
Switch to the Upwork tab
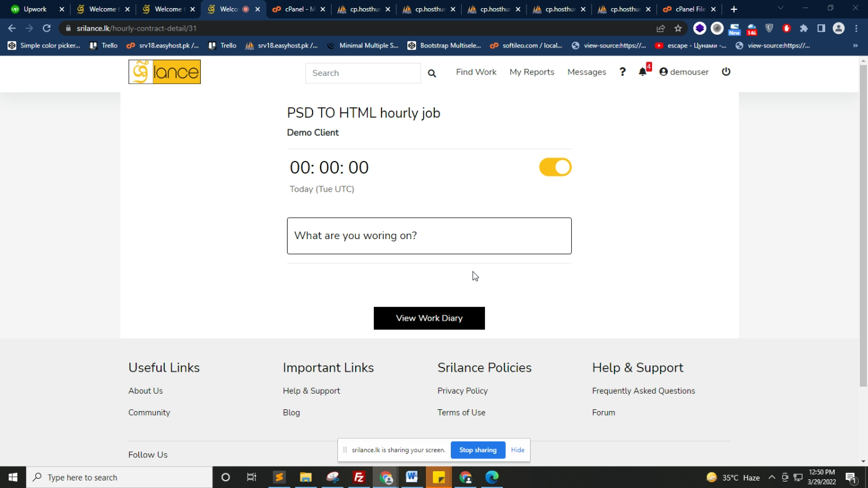click(x=35, y=9)
